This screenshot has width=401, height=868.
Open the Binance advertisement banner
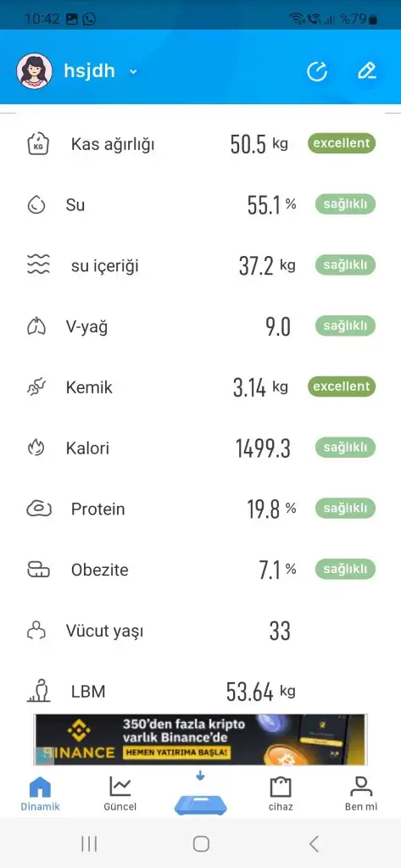coord(200,739)
